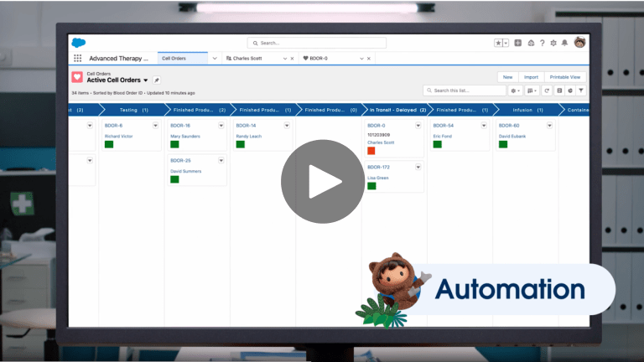
Task: Expand the Active Cell Orders view dropdown
Action: pyautogui.click(x=146, y=80)
